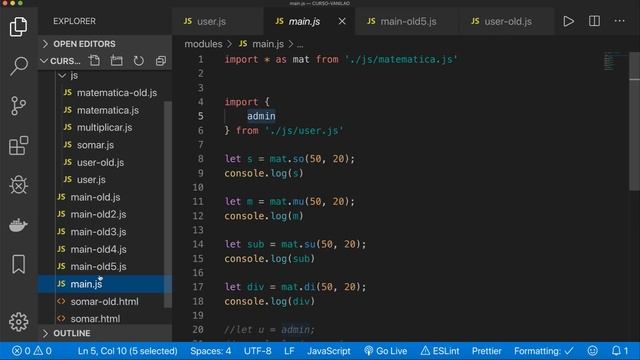Split the editor to the right

tap(594, 21)
